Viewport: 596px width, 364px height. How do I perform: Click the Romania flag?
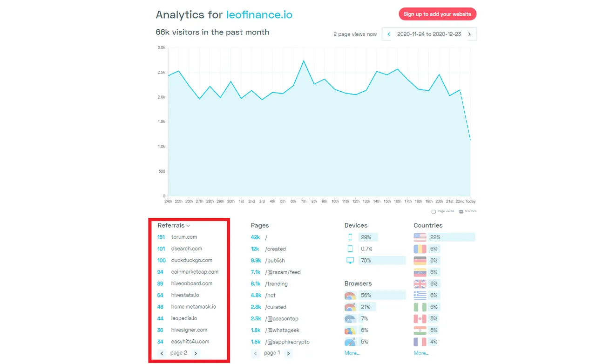[x=420, y=249]
